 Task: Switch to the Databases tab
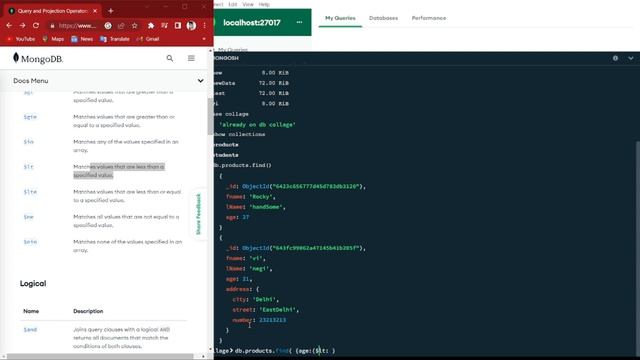click(383, 18)
